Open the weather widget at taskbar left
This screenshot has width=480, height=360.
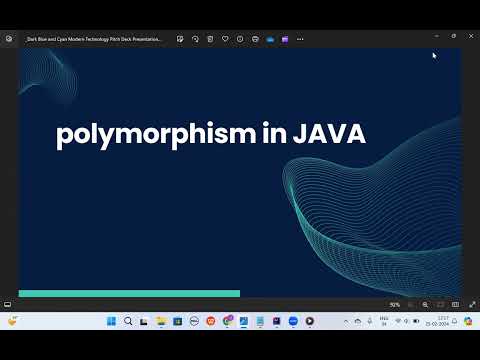(13, 321)
